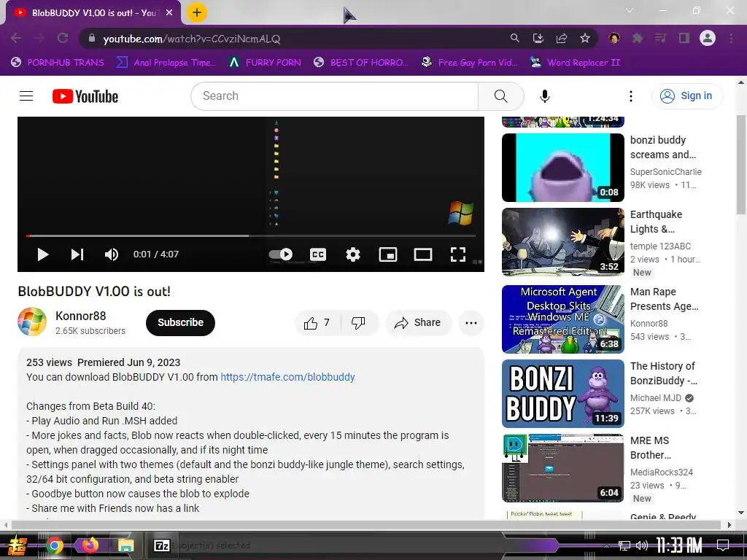Open the Start menu on taskbar
The image size is (747, 560).
pyautogui.click(x=17, y=545)
